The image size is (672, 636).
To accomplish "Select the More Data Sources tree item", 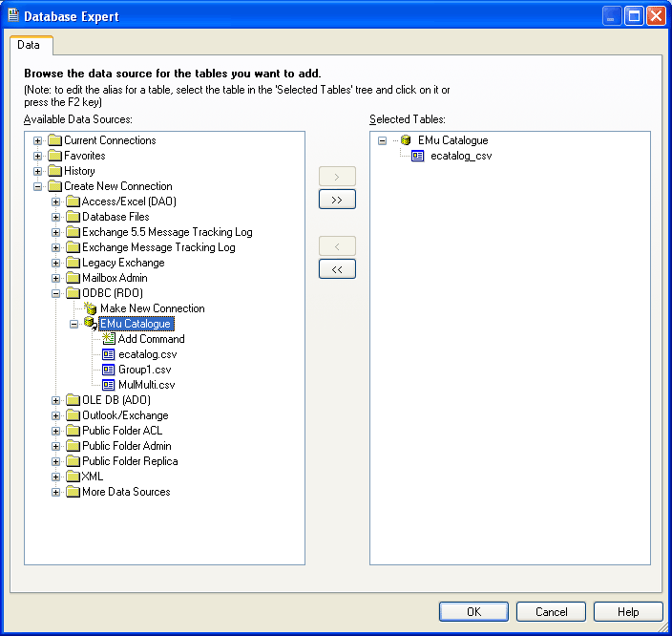I will coord(126,492).
